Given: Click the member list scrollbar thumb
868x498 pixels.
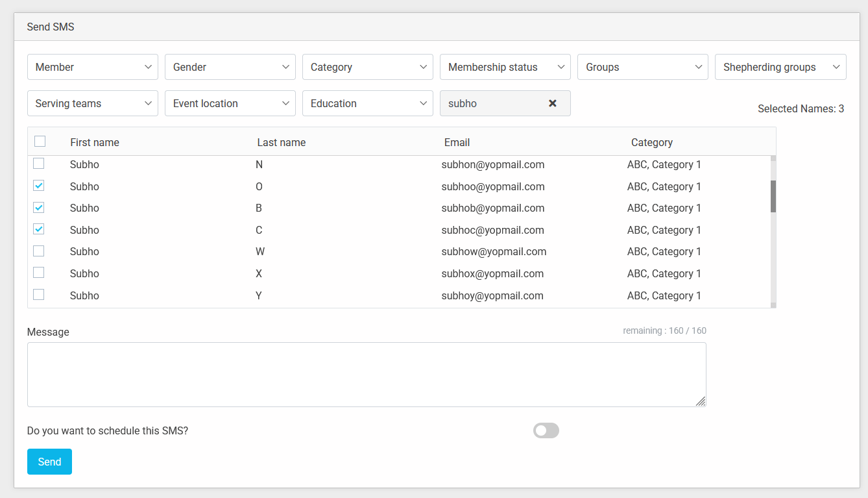Looking at the screenshot, I should 773,196.
